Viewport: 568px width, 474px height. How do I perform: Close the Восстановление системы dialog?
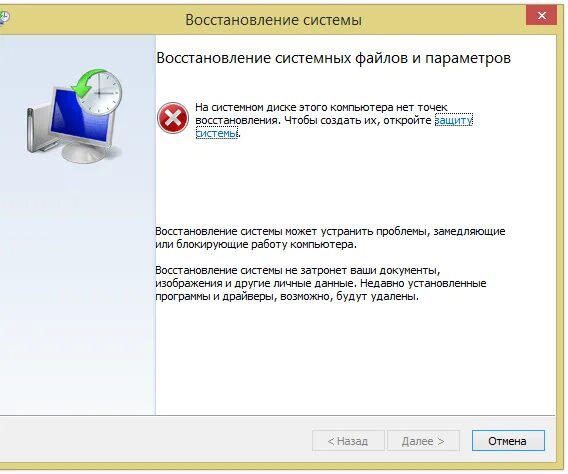(x=542, y=16)
